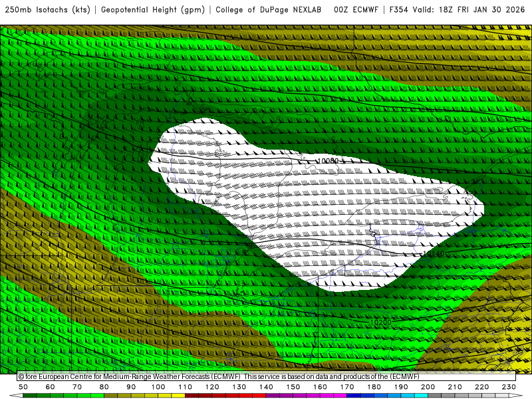Viewport: 532px width, 399px height.
Task: Click the 140 label on the color scale
Action: pyautogui.click(x=266, y=387)
